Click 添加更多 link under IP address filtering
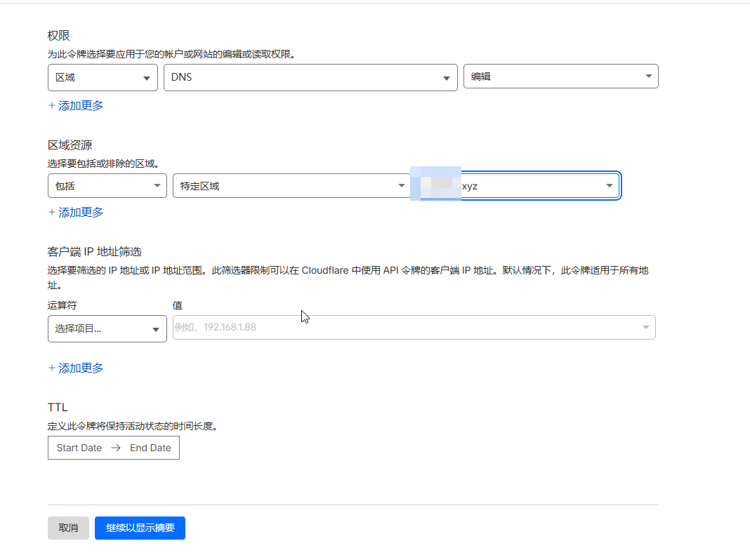The width and height of the screenshot is (750, 560). (76, 368)
